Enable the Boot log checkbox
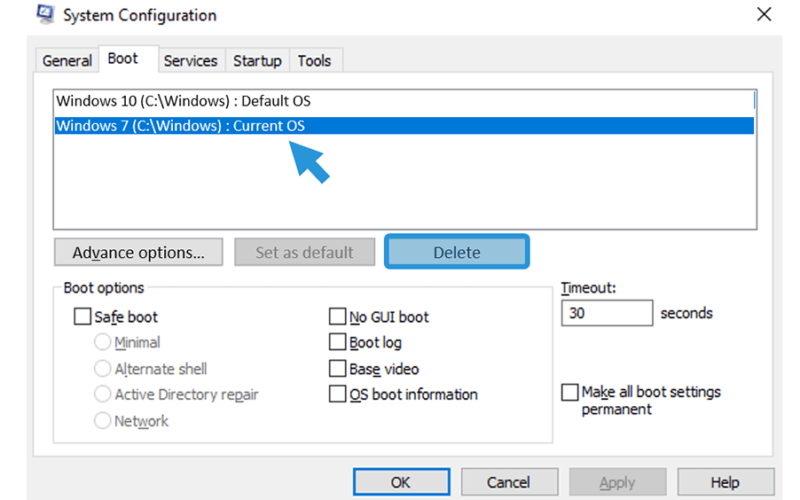800x500 pixels. pyautogui.click(x=337, y=342)
